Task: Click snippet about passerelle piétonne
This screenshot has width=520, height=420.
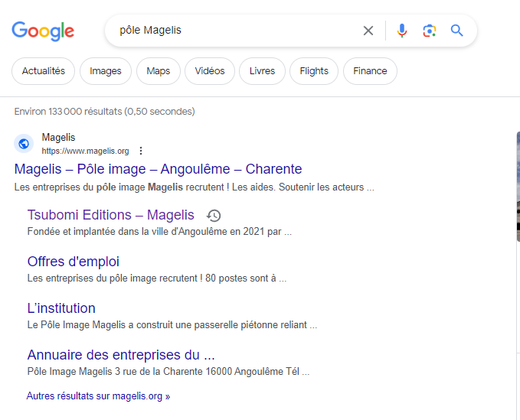Action: click(172, 325)
